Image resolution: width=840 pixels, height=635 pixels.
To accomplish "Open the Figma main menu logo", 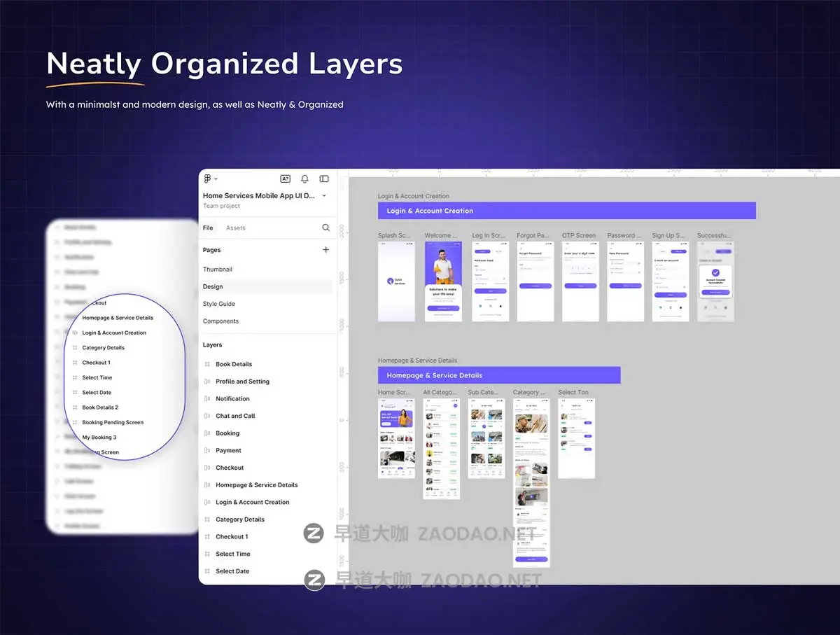I will point(208,179).
